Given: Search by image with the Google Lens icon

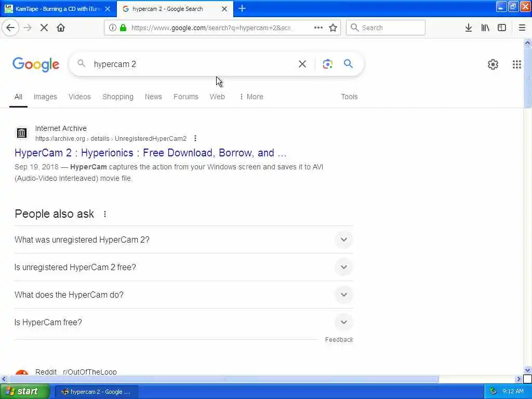Looking at the screenshot, I should (x=327, y=64).
